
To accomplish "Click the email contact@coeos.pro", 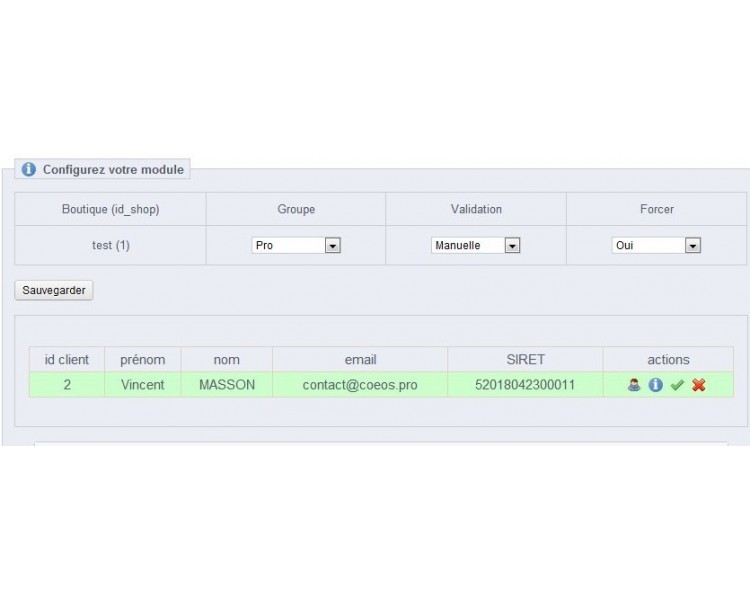I will (x=359, y=385).
